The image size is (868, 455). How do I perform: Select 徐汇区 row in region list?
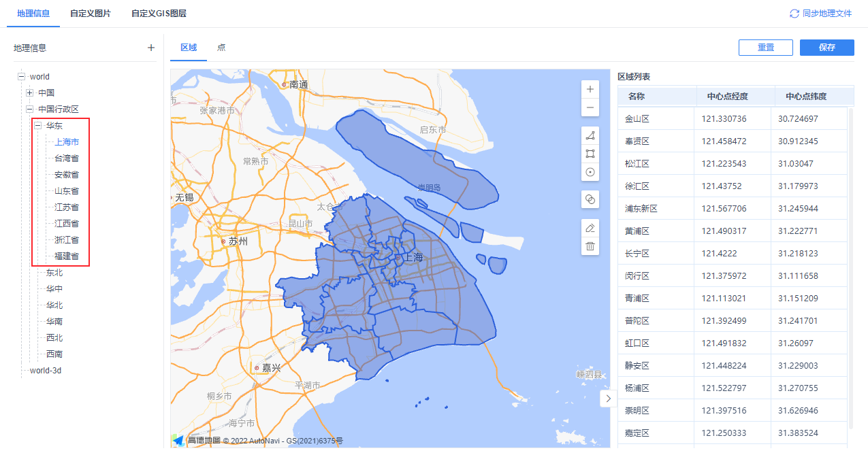click(733, 186)
